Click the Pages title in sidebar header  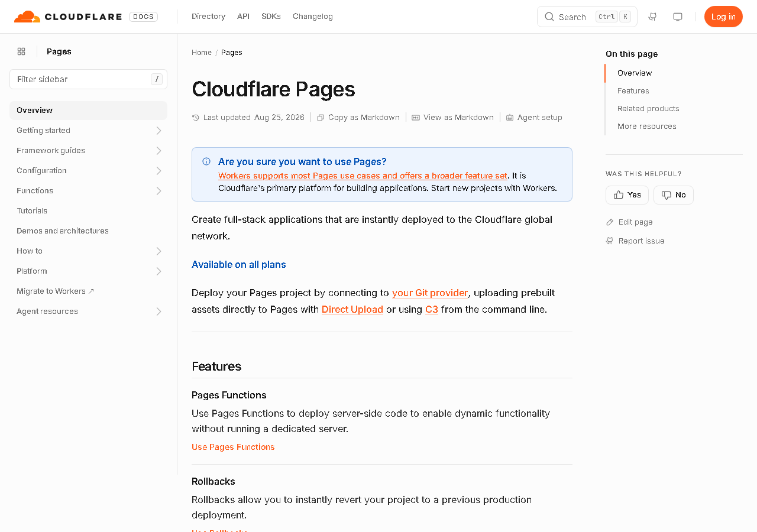[x=59, y=51]
